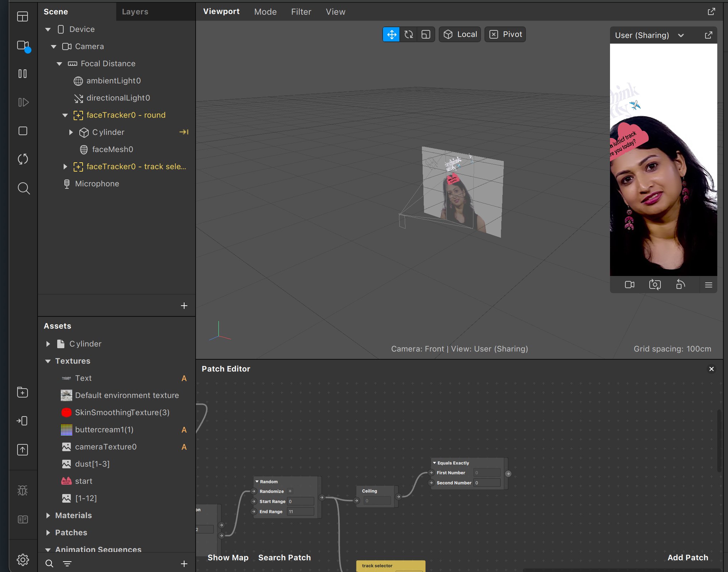
Task: Expand the Patches asset group
Action: (48, 533)
